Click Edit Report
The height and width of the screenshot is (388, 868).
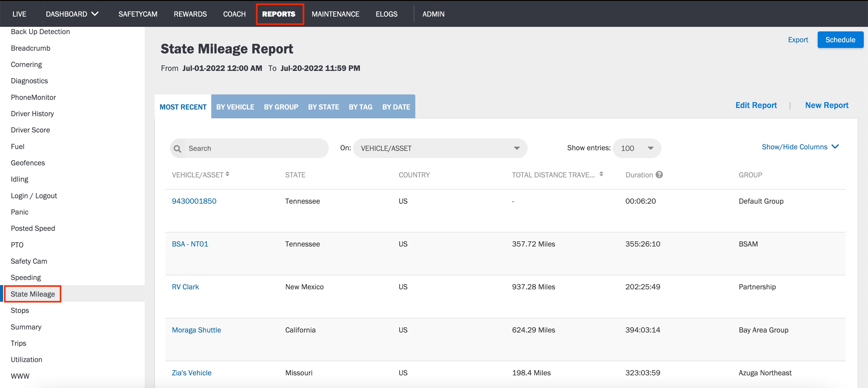pos(756,105)
